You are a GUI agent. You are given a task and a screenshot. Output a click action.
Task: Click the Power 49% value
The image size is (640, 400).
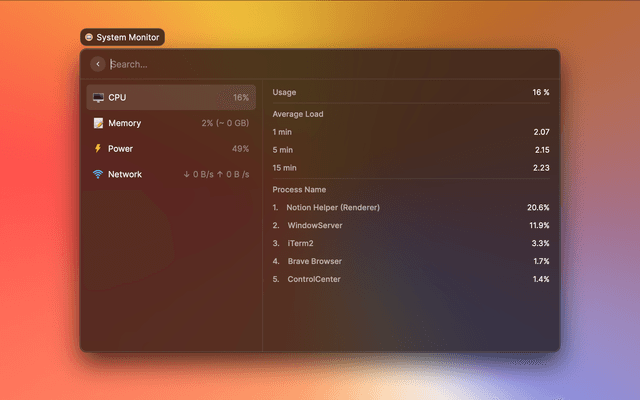240,149
